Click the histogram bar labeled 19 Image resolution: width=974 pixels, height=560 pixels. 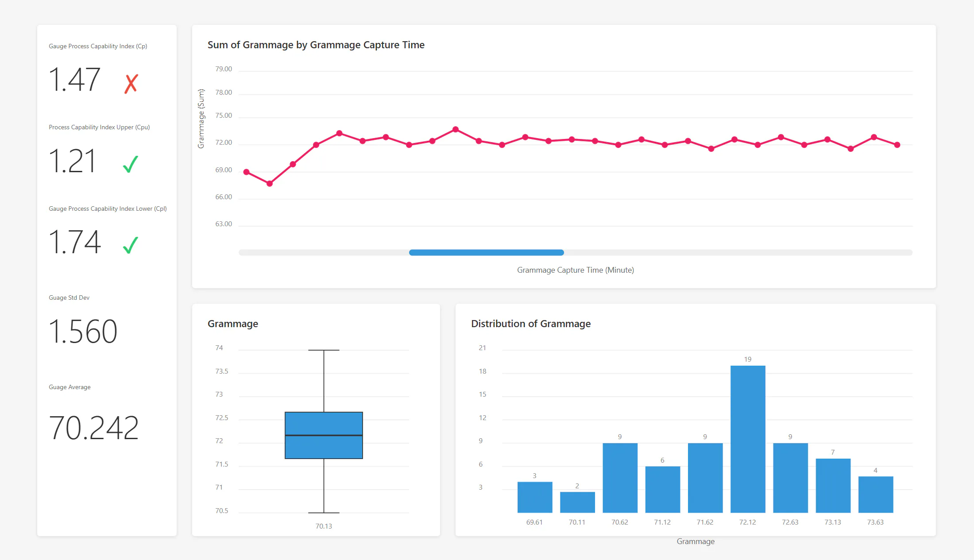coord(748,439)
